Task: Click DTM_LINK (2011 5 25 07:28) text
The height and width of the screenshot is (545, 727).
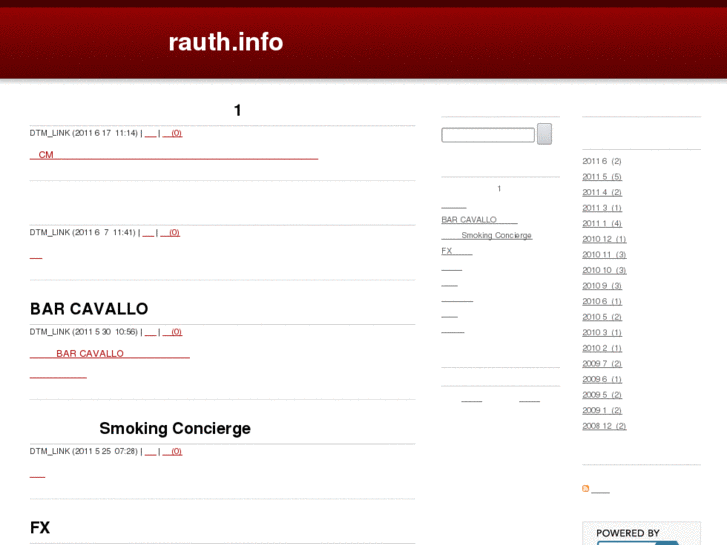Action: (x=84, y=451)
